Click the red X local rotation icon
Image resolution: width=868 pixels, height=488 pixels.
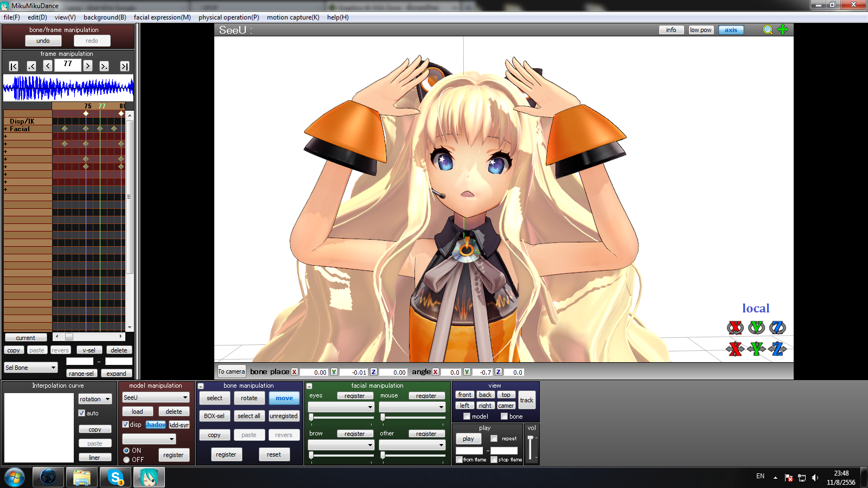[735, 328]
